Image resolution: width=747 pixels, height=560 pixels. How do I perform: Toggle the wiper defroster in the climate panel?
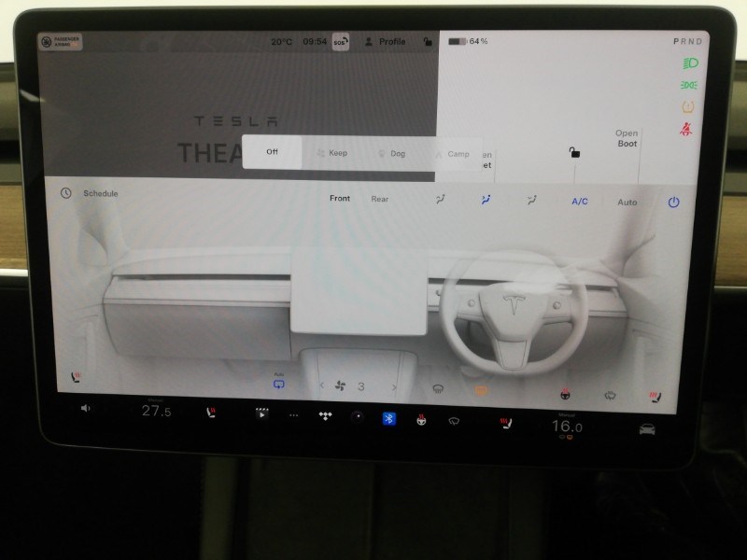(x=611, y=395)
